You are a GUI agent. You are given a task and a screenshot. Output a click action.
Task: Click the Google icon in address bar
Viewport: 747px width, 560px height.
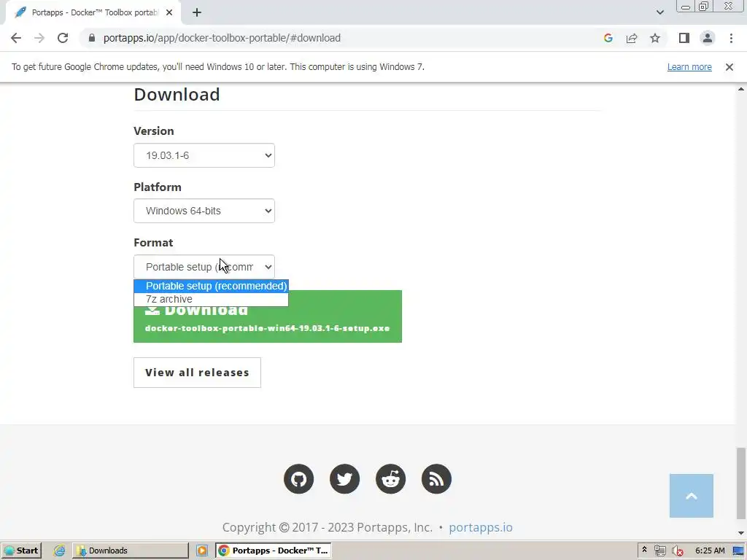608,38
